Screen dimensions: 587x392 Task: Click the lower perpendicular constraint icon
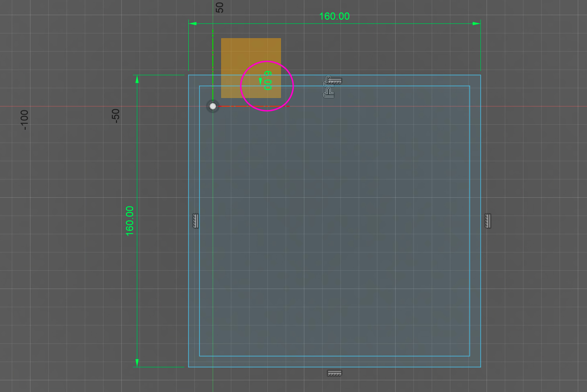[328, 93]
